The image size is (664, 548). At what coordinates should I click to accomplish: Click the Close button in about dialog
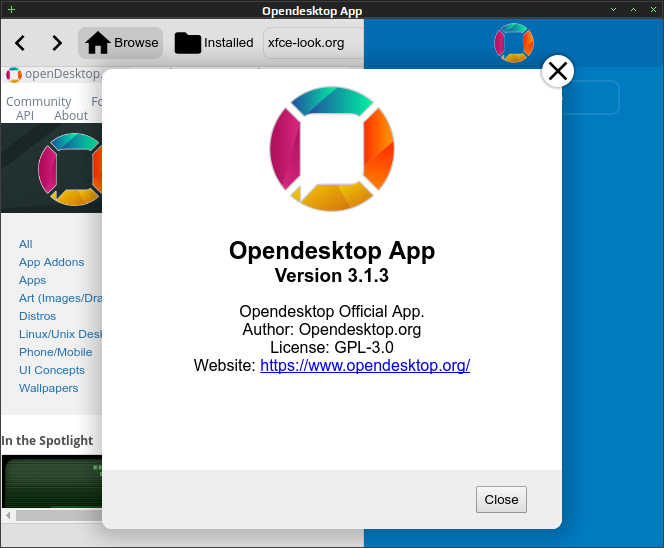[x=501, y=499]
